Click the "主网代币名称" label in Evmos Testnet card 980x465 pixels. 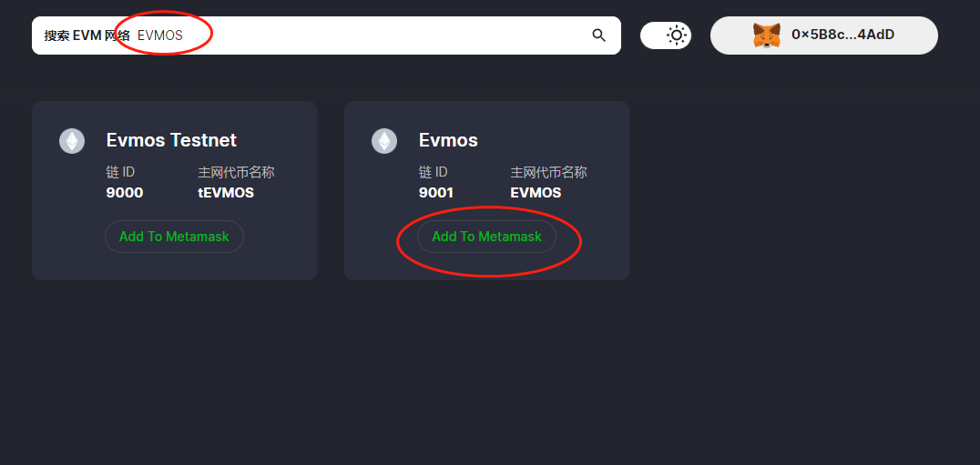(236, 172)
